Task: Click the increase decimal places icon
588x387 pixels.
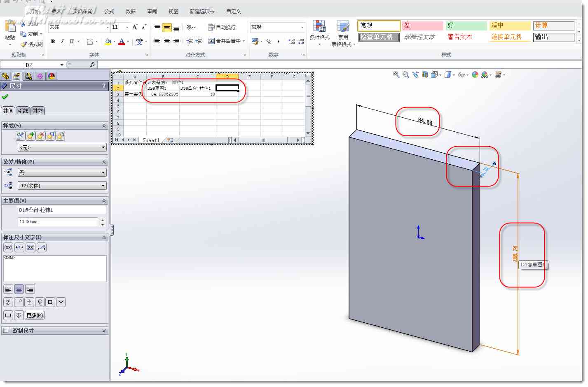Action: pos(292,41)
